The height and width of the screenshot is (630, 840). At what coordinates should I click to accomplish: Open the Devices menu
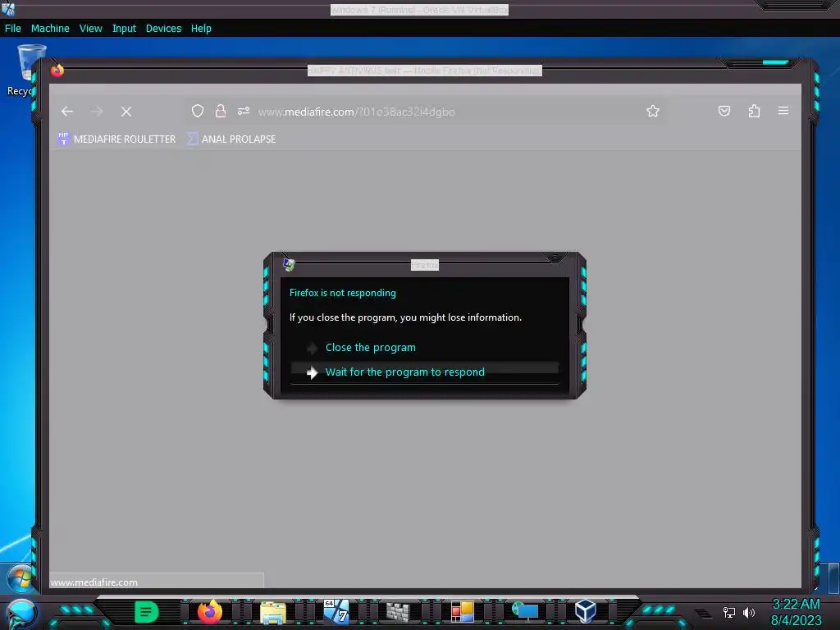pyautogui.click(x=163, y=29)
